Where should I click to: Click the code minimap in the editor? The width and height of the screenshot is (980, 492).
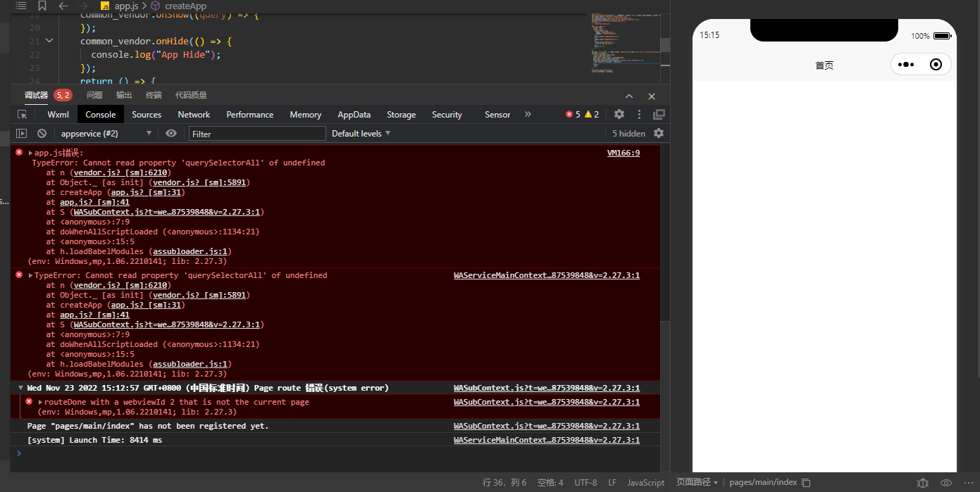tap(627, 42)
